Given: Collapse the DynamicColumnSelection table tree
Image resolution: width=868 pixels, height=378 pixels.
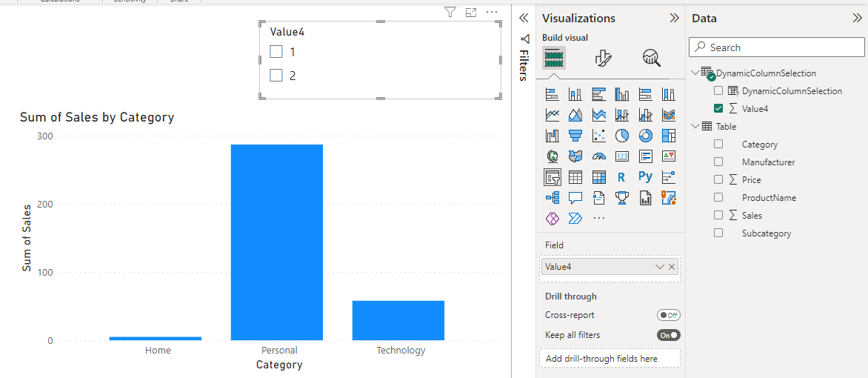Looking at the screenshot, I should 696,72.
